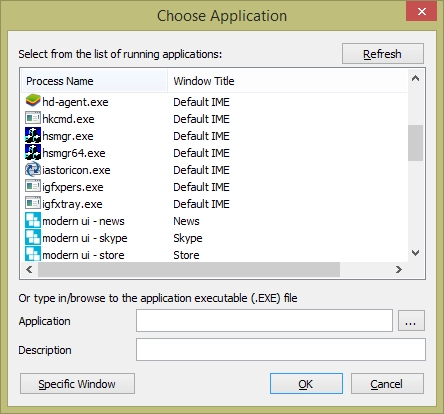Click the vertical scrollbar thumb
The image size is (444, 414).
pos(415,143)
